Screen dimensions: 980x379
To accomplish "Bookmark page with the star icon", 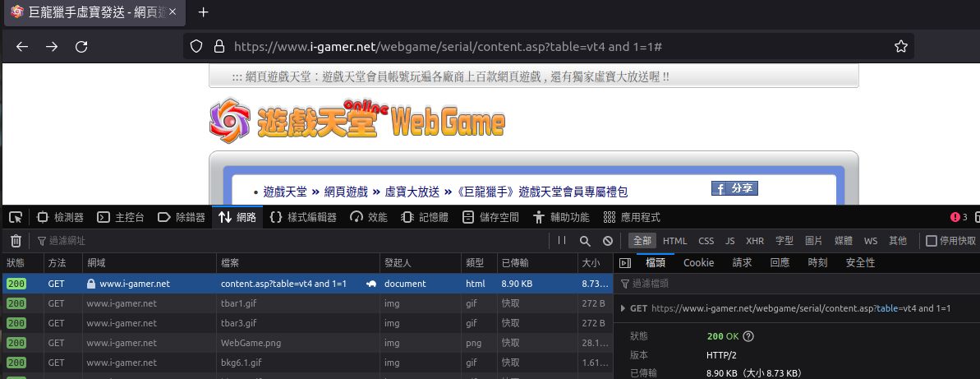I will [x=900, y=46].
